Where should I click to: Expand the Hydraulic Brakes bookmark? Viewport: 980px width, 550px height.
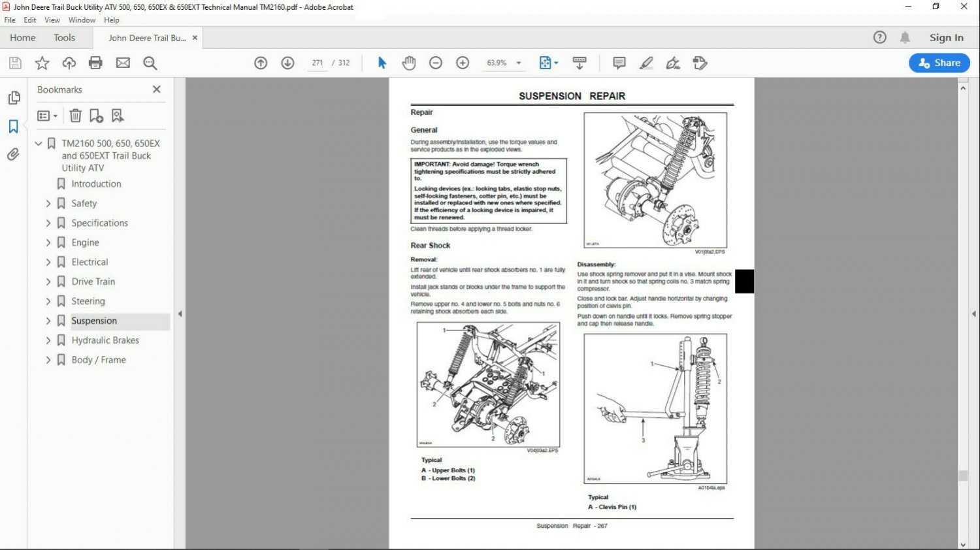pyautogui.click(x=48, y=340)
